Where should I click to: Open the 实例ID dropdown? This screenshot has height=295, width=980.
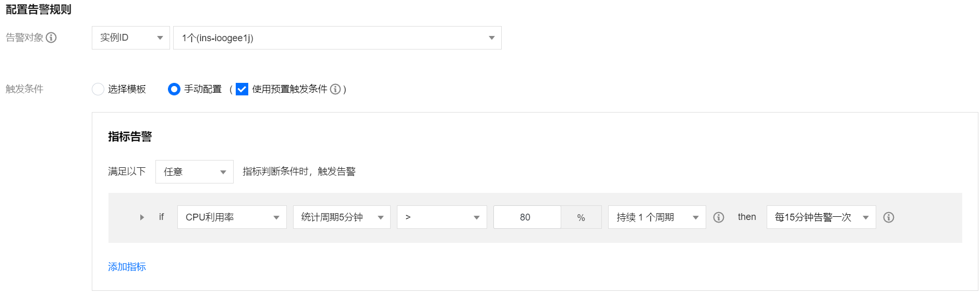(131, 38)
